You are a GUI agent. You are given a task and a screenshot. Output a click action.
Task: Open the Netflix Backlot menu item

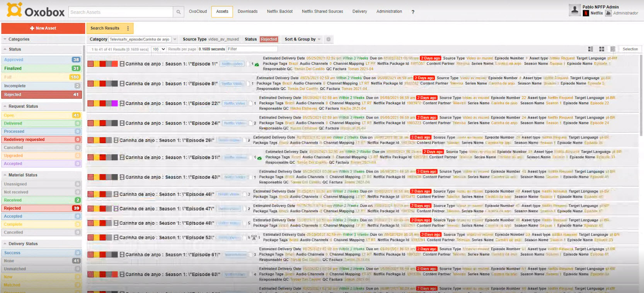tap(279, 12)
